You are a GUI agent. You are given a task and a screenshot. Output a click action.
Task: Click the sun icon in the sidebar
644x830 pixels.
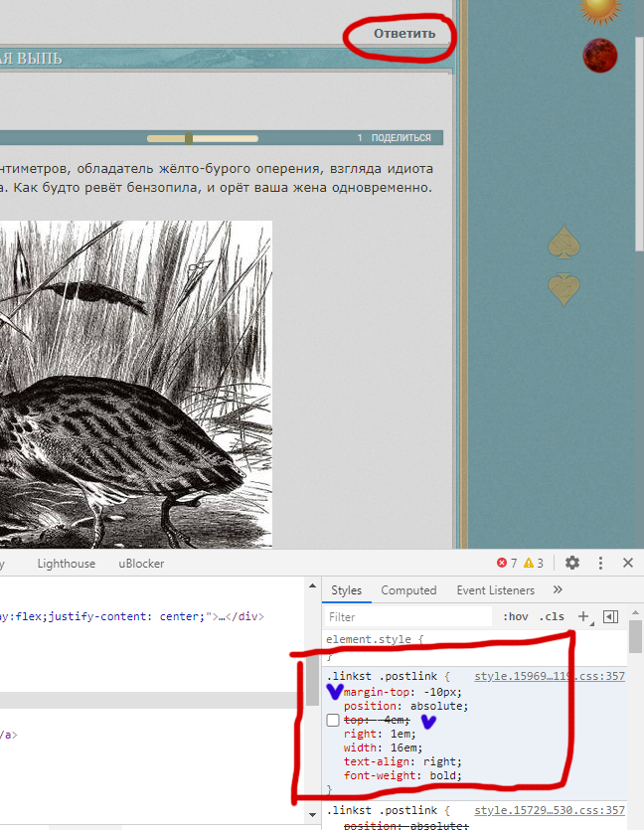tap(599, 8)
